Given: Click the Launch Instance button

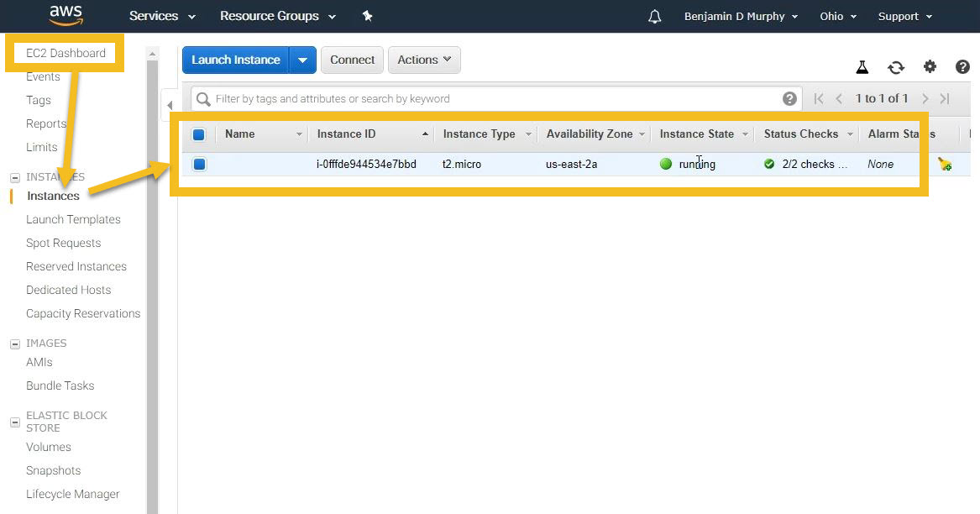Looking at the screenshot, I should click(236, 60).
